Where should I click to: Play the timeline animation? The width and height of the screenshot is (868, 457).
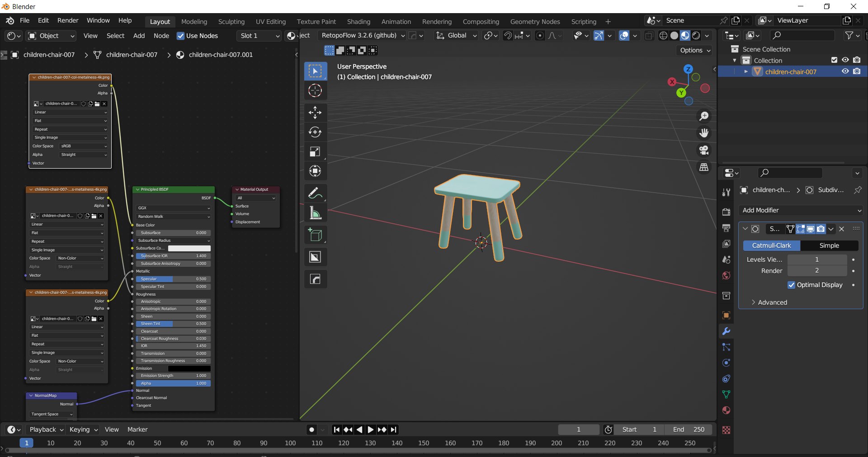(x=371, y=429)
